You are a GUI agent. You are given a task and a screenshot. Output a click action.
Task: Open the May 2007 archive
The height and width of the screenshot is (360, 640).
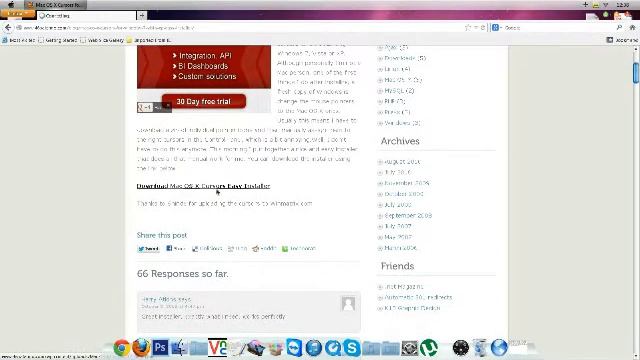pyautogui.click(x=398, y=237)
